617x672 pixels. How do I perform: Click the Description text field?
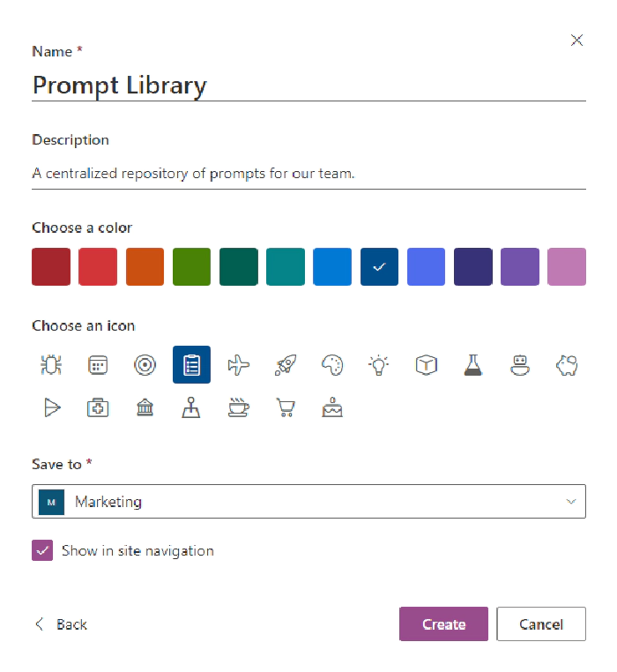pyautogui.click(x=308, y=174)
